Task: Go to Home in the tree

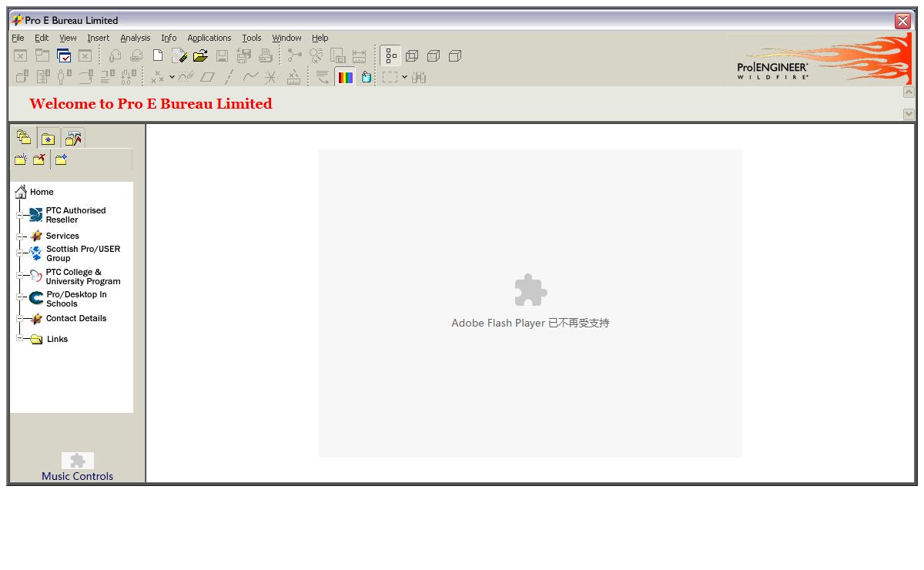Action: 42,192
